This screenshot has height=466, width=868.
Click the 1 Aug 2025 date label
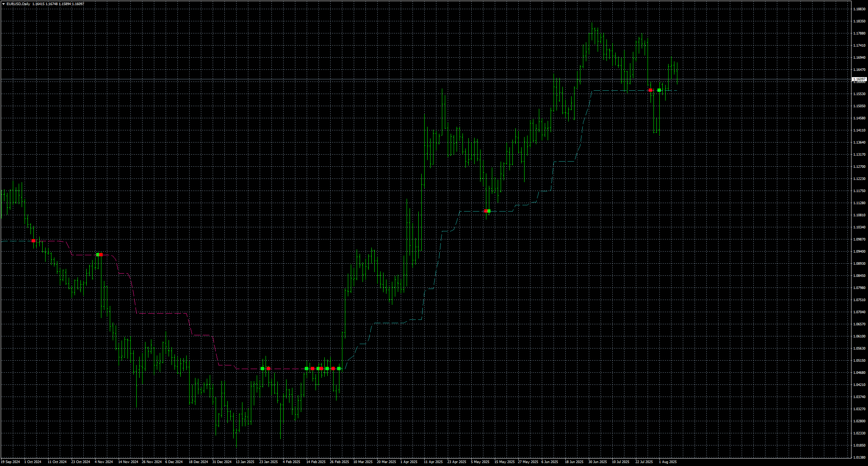pyautogui.click(x=667, y=462)
